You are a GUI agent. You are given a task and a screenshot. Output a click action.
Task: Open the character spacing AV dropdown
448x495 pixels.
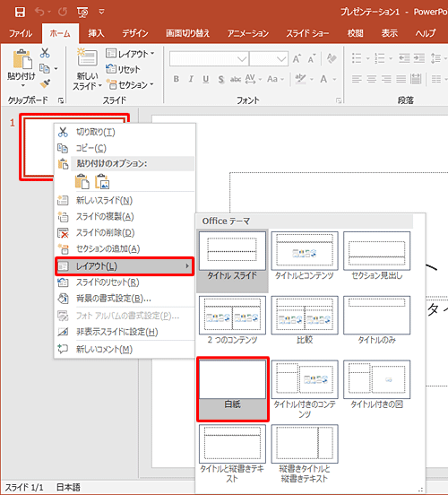[x=254, y=79]
